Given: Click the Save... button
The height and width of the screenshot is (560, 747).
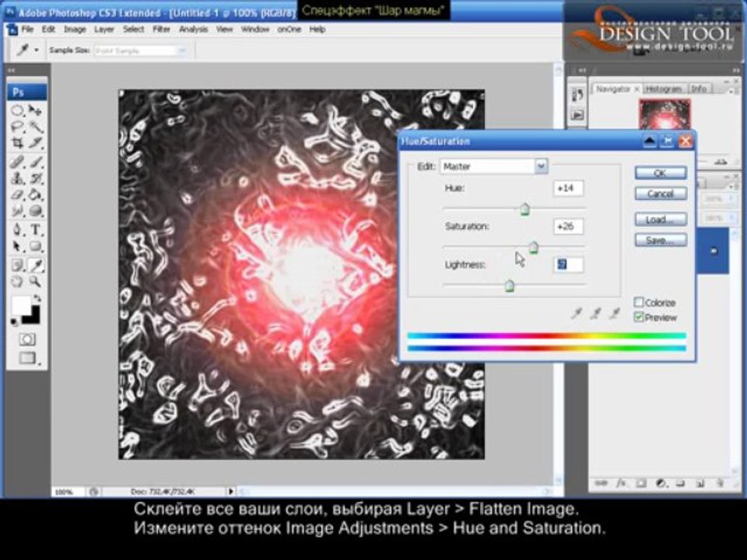Looking at the screenshot, I should [661, 240].
